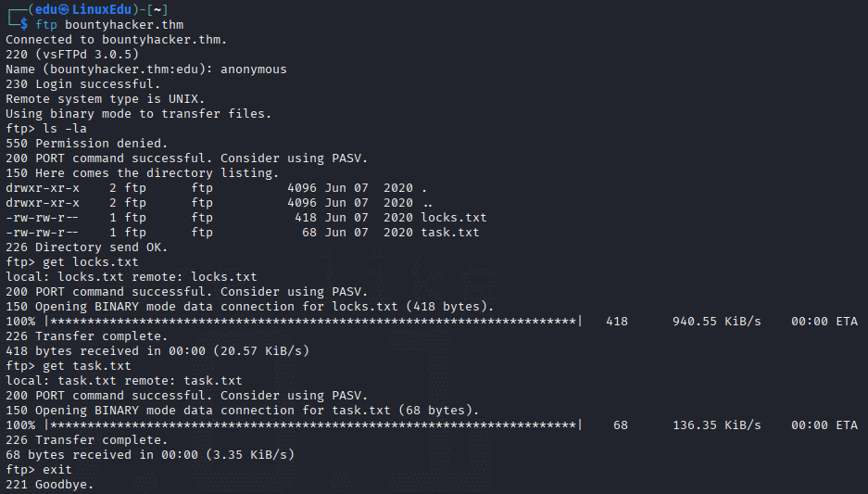Click the 136.35 KiB/s transfer speed
Screen dimensions: 868x494
(716, 425)
